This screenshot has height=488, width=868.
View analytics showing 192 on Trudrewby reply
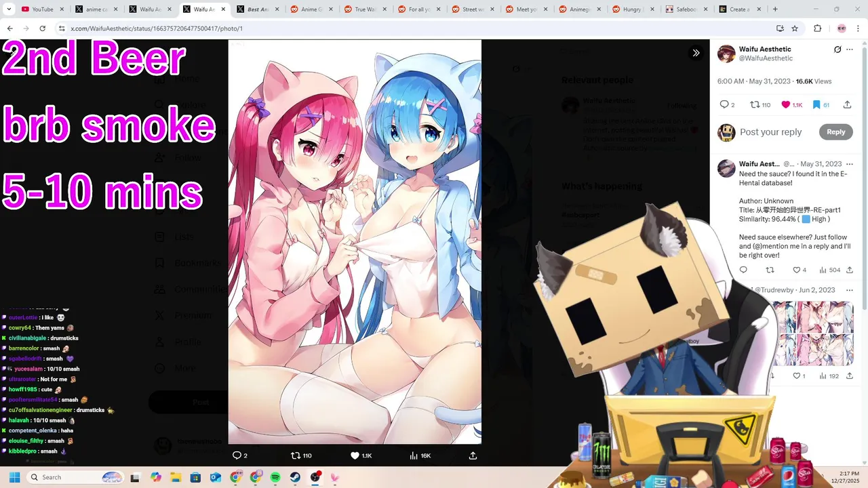point(828,375)
